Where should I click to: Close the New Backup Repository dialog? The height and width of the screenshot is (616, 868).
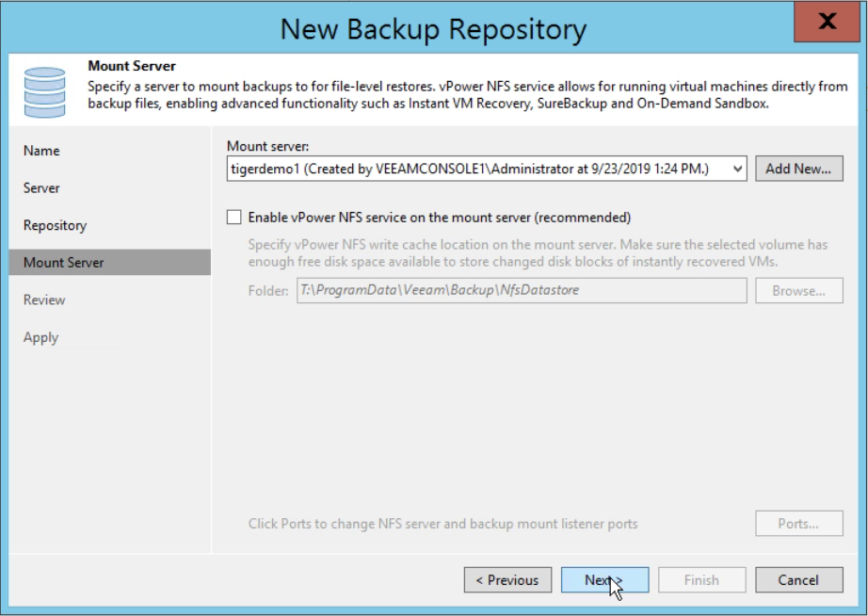pos(827,22)
